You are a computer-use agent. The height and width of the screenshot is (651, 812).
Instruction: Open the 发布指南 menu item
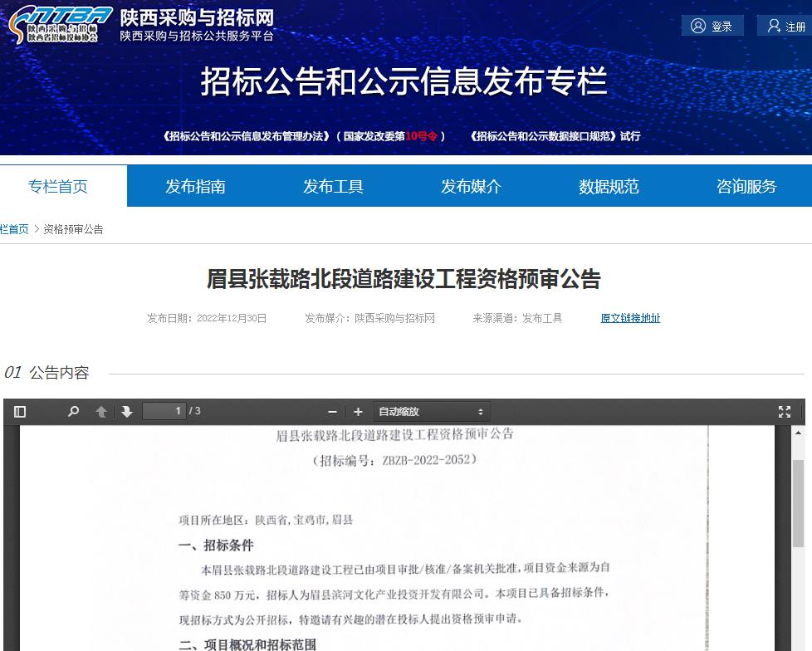click(195, 187)
